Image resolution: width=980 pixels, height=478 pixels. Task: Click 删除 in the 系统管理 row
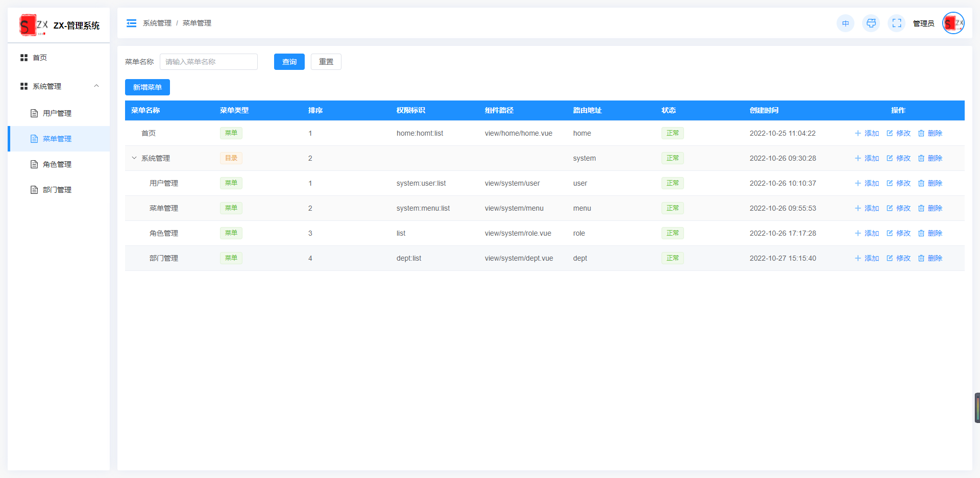[x=930, y=158]
